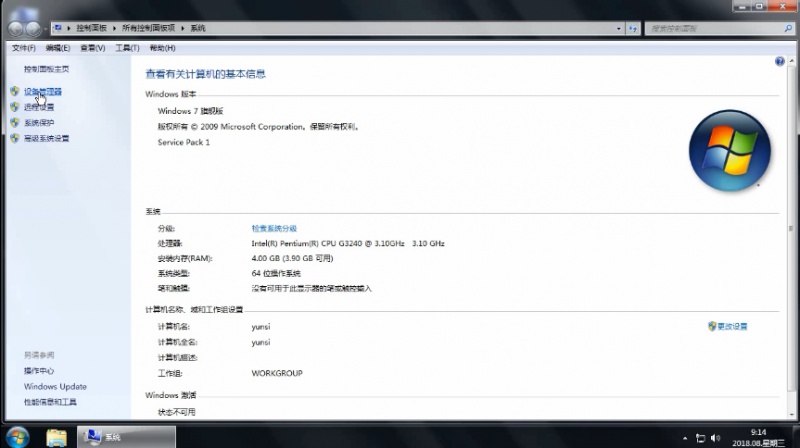Open the 文件(F) menu
Image resolution: width=800 pixels, height=448 pixels.
point(23,48)
